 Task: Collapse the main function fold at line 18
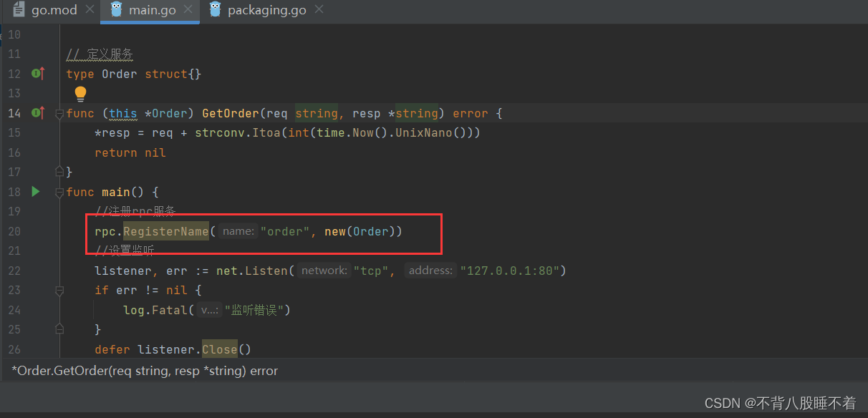[59, 192]
